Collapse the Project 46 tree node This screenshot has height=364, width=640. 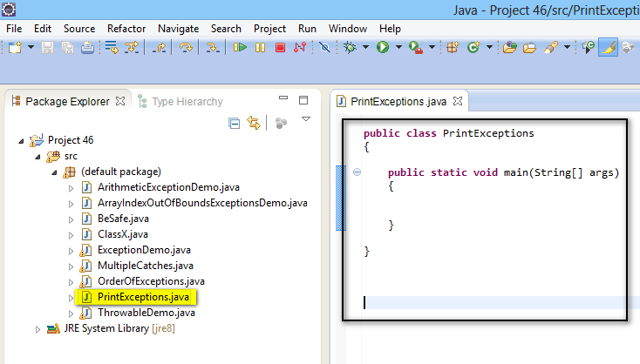pyautogui.click(x=21, y=141)
